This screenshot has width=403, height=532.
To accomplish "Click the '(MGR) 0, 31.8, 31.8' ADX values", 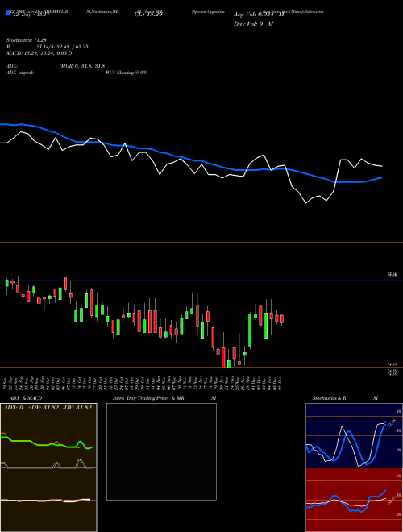I will (x=81, y=66).
